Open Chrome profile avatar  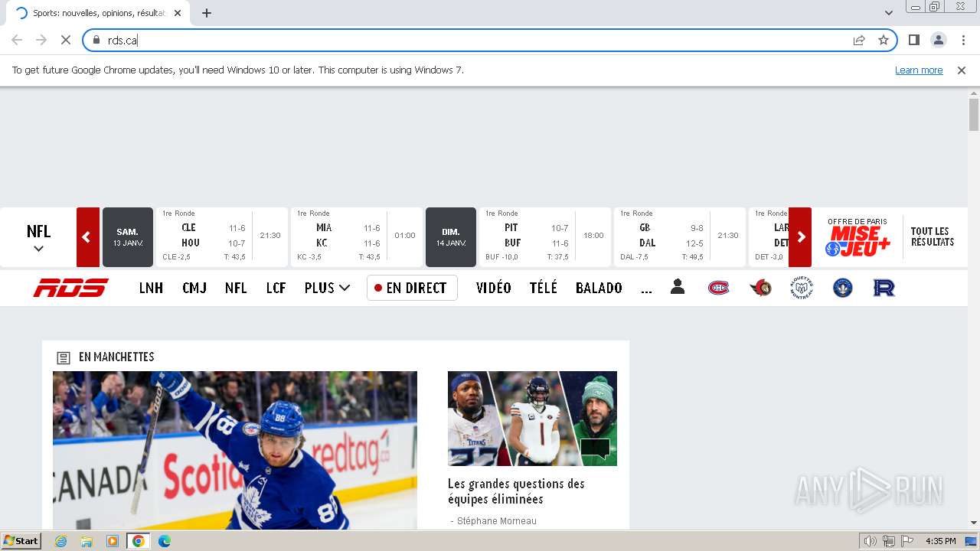pyautogui.click(x=938, y=40)
